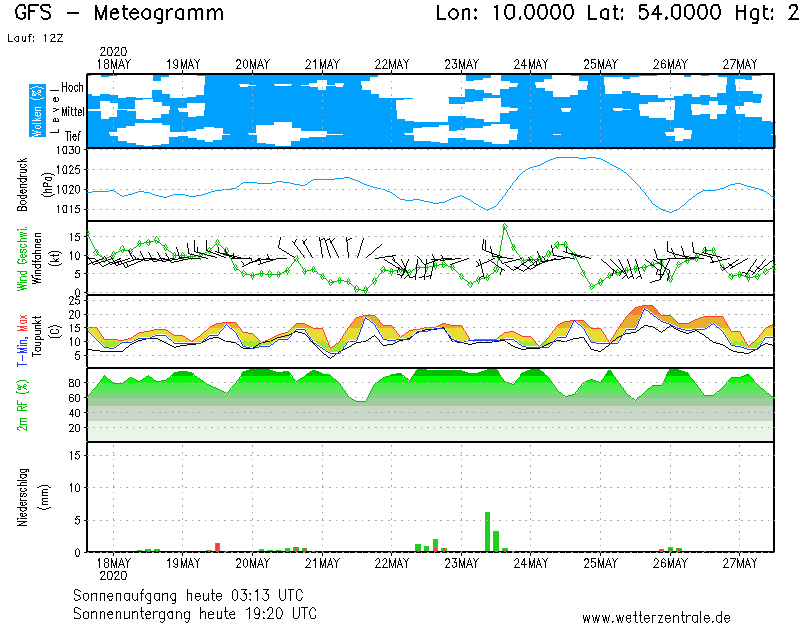Click the Lat: 54.0000 coordinate text

click(655, 13)
